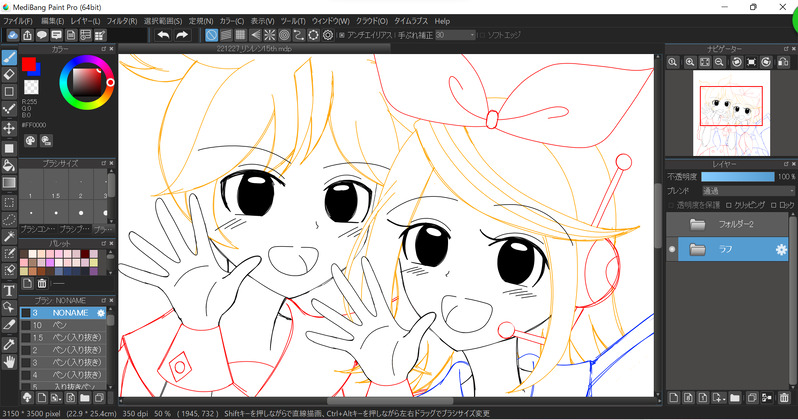Screen dimensions: 798x420
Task: Enable the crisscross grid snap
Action: 240,35
